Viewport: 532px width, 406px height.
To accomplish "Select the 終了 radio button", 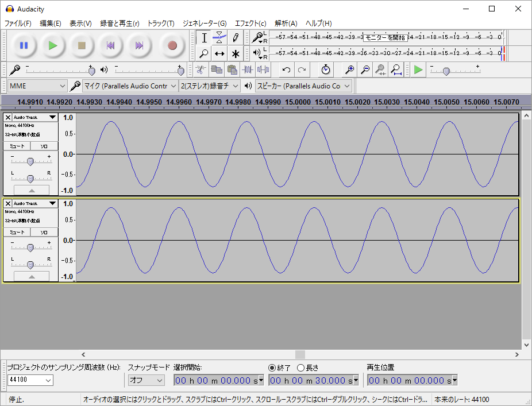I will point(272,368).
